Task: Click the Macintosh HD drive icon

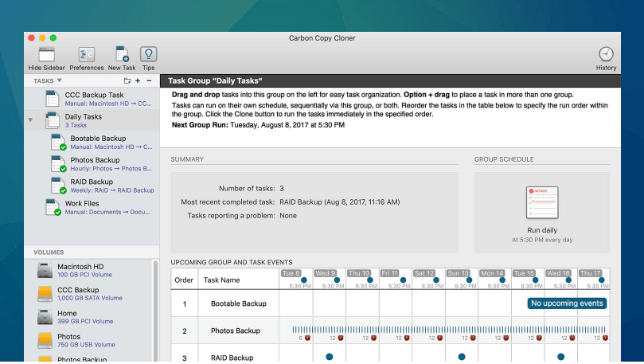Action: (45, 271)
